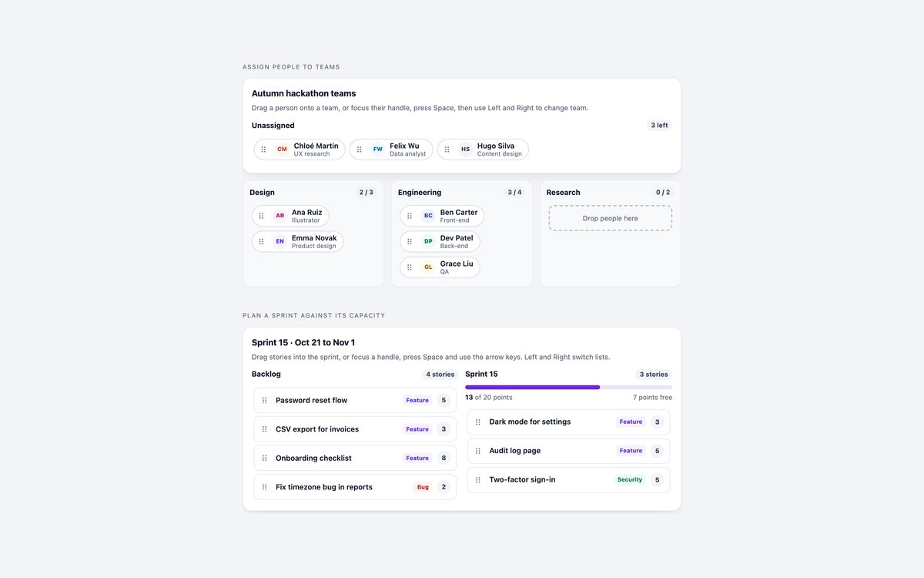Click the Research team drop zone
Viewport: 924px width, 578px height.
tap(611, 218)
